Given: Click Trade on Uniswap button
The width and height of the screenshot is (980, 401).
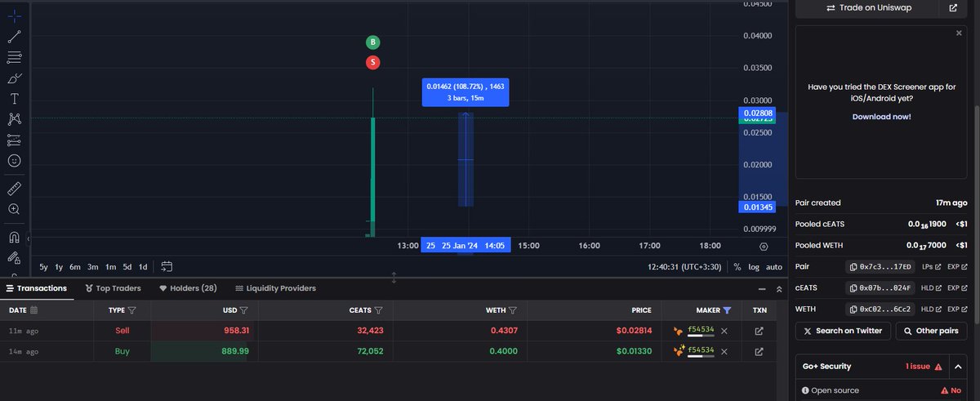Looking at the screenshot, I should (867, 8).
